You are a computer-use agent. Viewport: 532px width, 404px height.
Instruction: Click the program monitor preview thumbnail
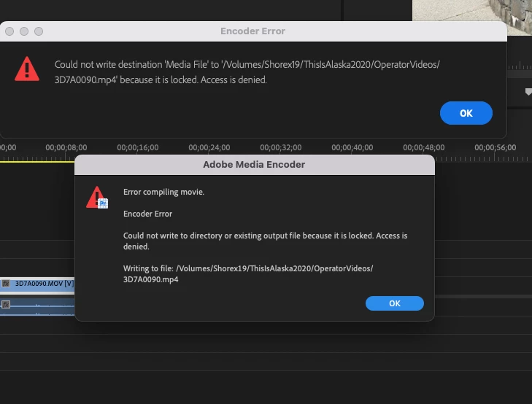click(472, 17)
